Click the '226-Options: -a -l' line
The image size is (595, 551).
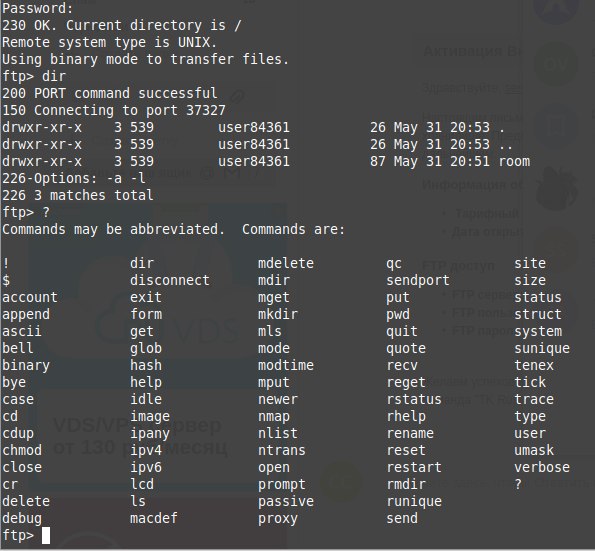[74, 178]
